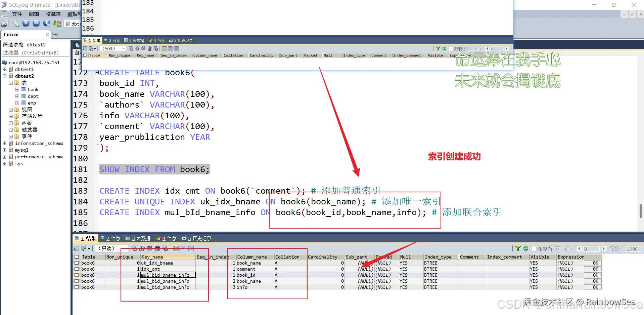Screen dimensions: 644x315
Task: Close the Linux connection tab
Action: [x=47, y=35]
